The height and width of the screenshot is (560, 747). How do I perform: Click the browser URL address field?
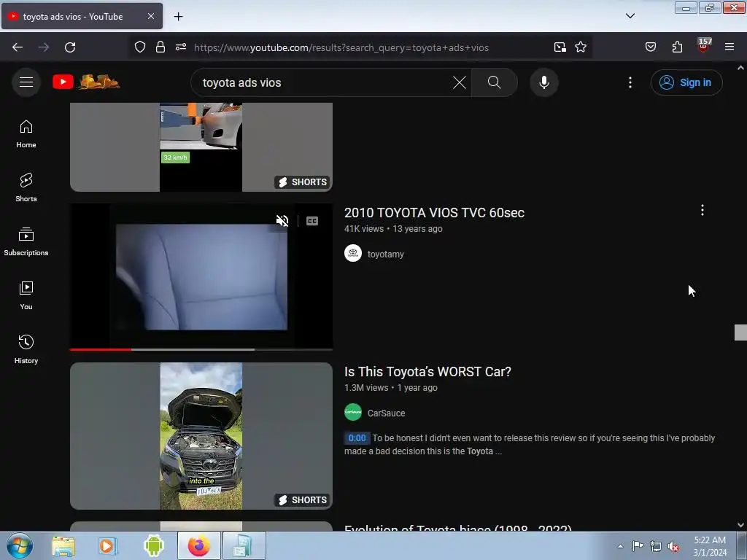(341, 47)
